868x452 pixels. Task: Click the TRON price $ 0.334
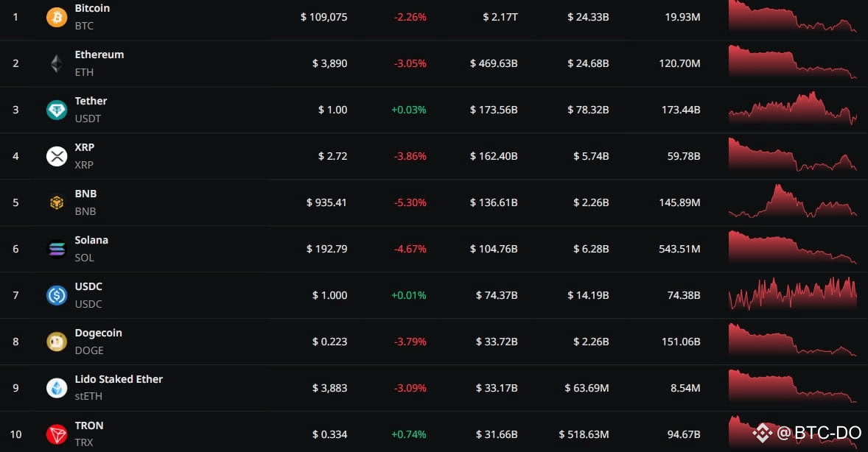tap(329, 434)
